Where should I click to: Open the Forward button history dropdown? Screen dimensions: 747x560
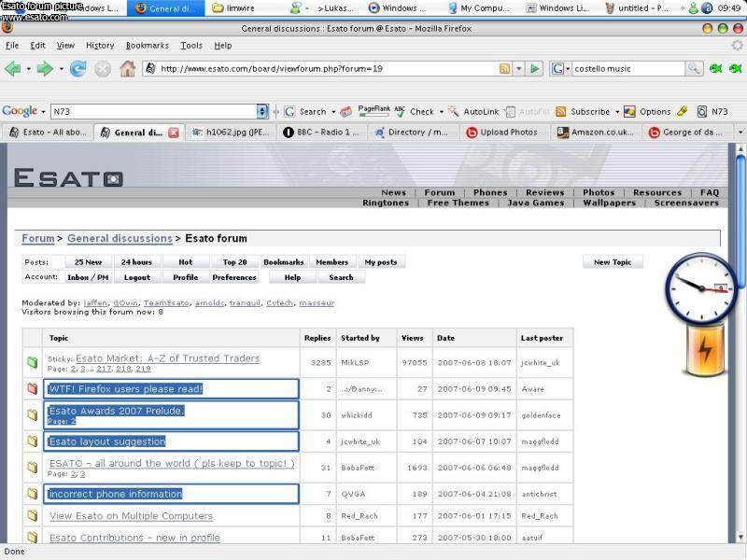[x=61, y=69]
